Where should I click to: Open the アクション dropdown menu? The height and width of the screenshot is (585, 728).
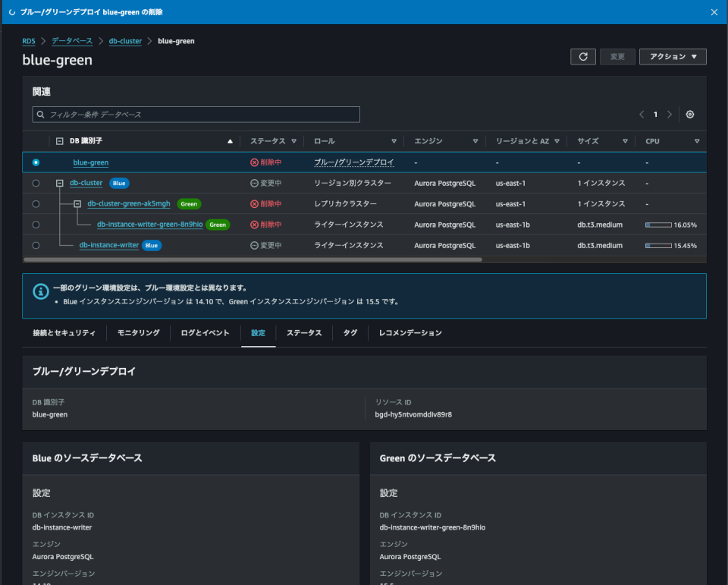click(x=672, y=56)
